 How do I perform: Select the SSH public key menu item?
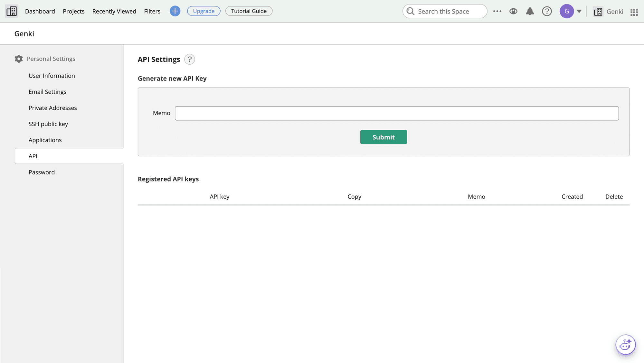(x=48, y=124)
